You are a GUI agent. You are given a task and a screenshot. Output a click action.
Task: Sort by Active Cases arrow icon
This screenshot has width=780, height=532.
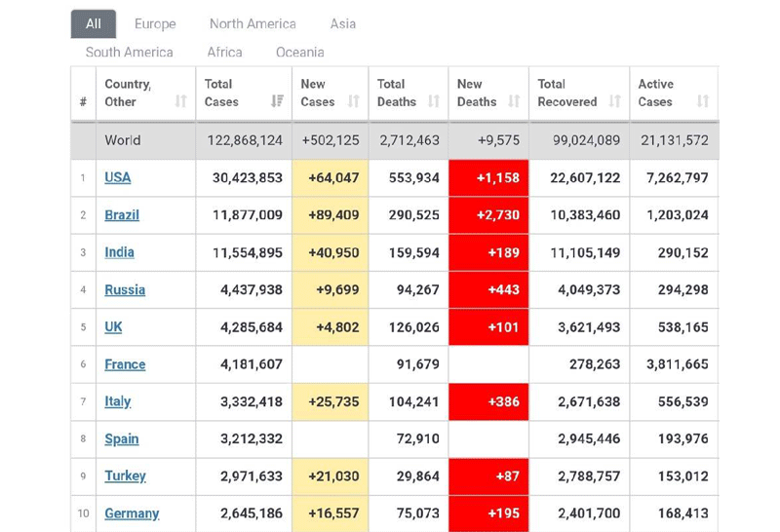(703, 101)
